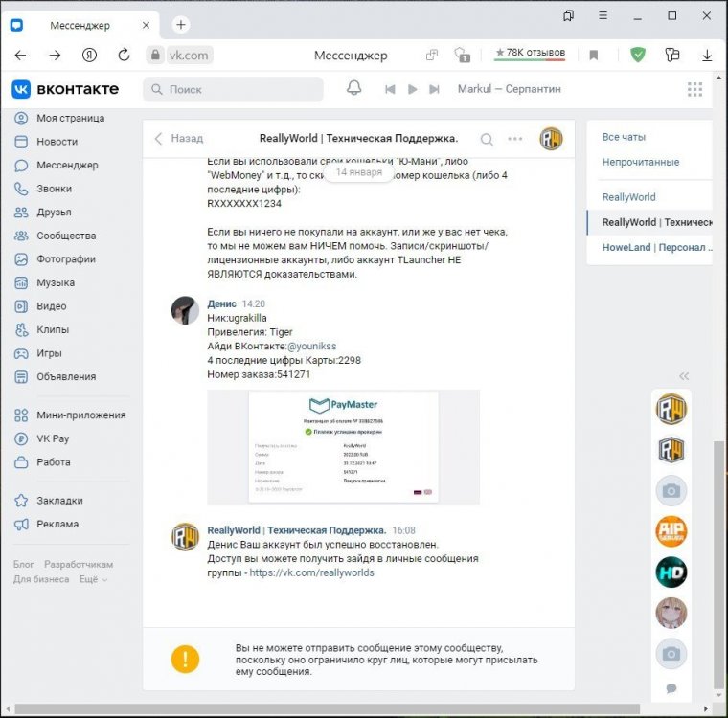Open Игры section
728x718 pixels.
tap(38, 353)
